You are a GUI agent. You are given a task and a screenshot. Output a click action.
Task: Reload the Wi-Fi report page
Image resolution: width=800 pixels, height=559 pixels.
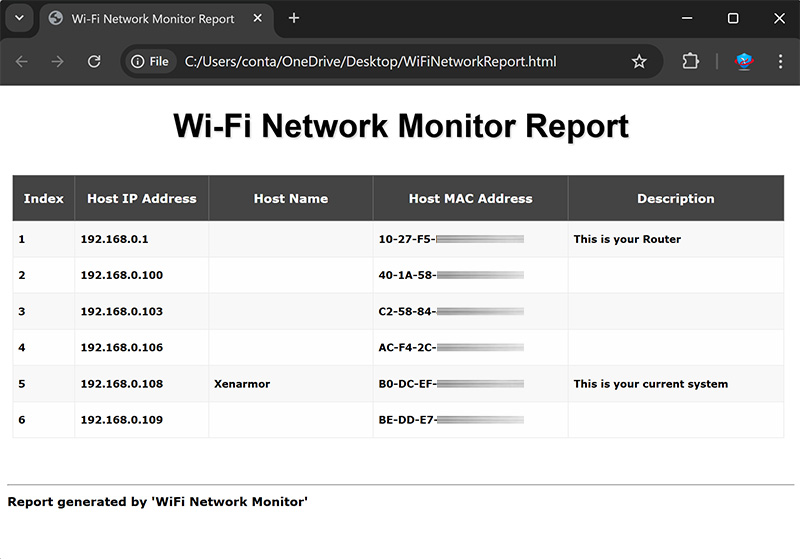click(94, 62)
